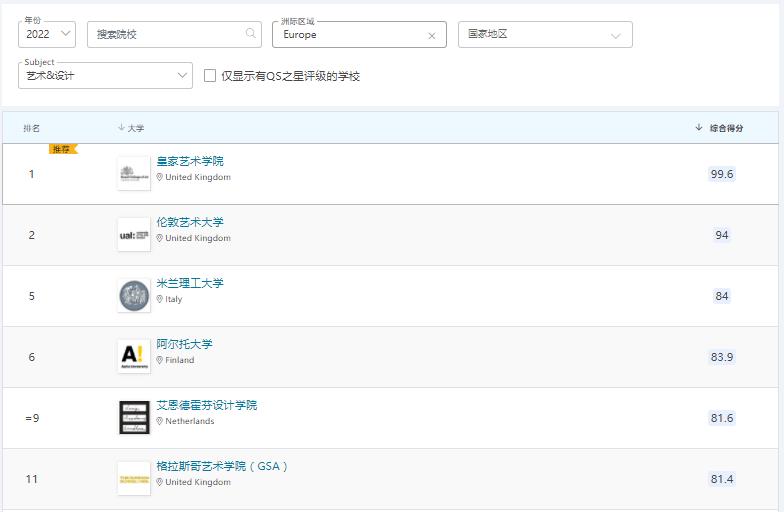Click the 84 score value
Screen dimensions: 784x512
[722, 296]
